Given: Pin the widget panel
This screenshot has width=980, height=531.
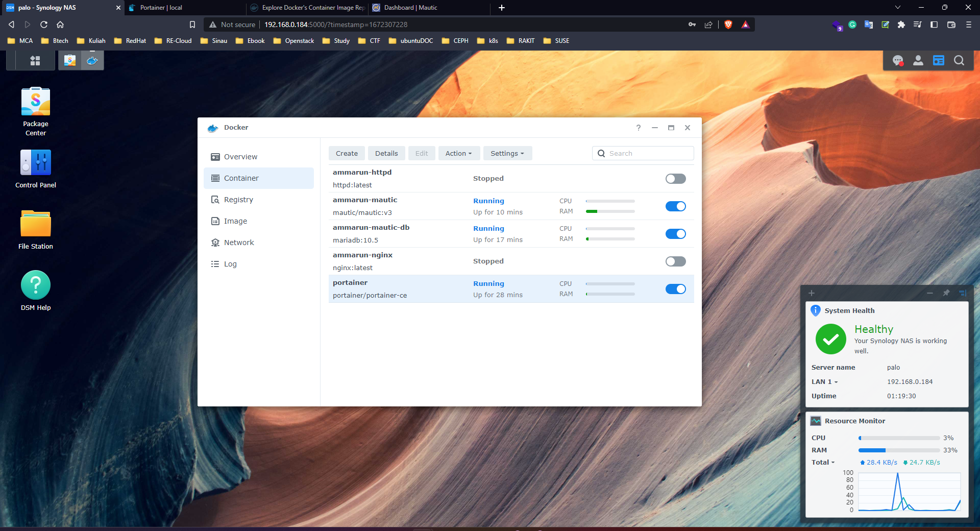Looking at the screenshot, I should [x=946, y=293].
